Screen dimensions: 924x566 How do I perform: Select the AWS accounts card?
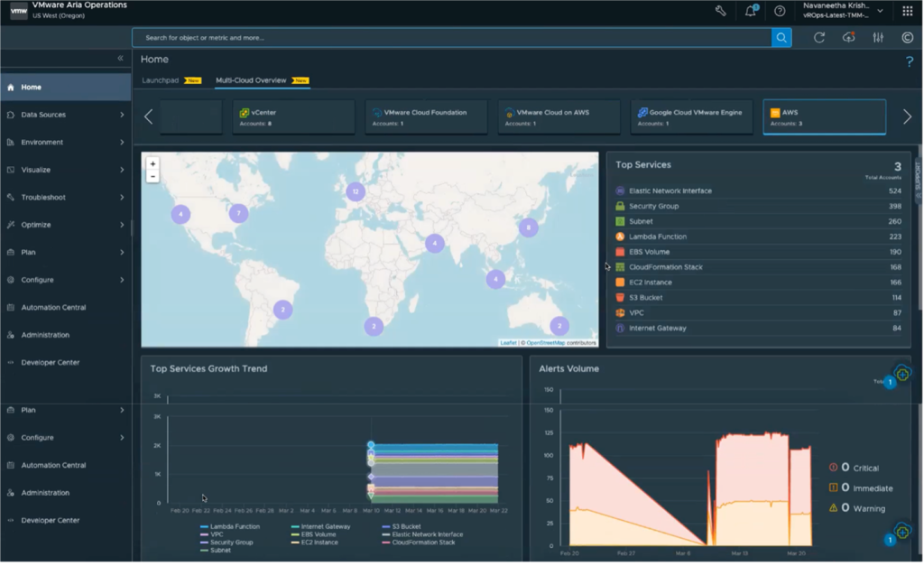click(x=825, y=117)
